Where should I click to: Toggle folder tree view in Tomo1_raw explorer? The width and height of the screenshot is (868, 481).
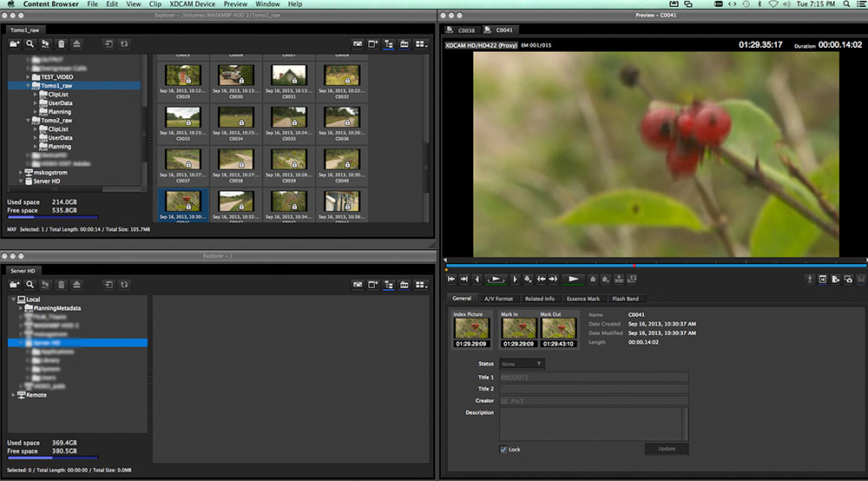389,43
